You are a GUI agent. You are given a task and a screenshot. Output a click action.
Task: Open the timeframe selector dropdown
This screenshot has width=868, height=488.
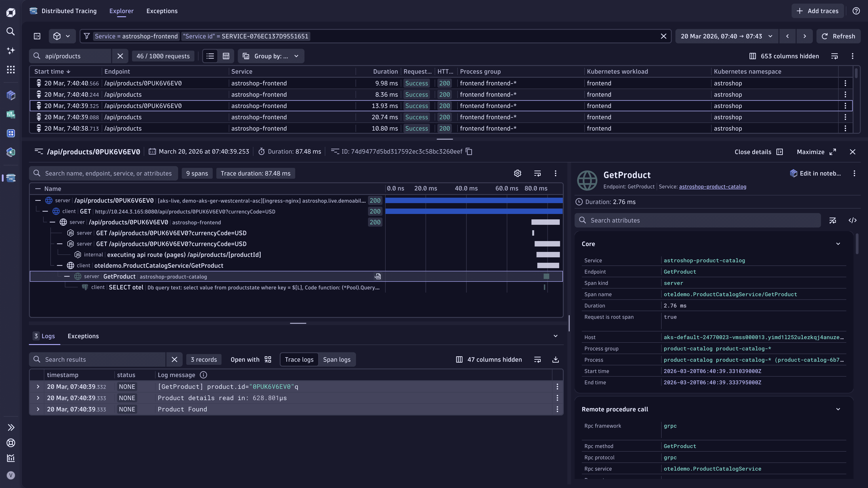(x=727, y=36)
